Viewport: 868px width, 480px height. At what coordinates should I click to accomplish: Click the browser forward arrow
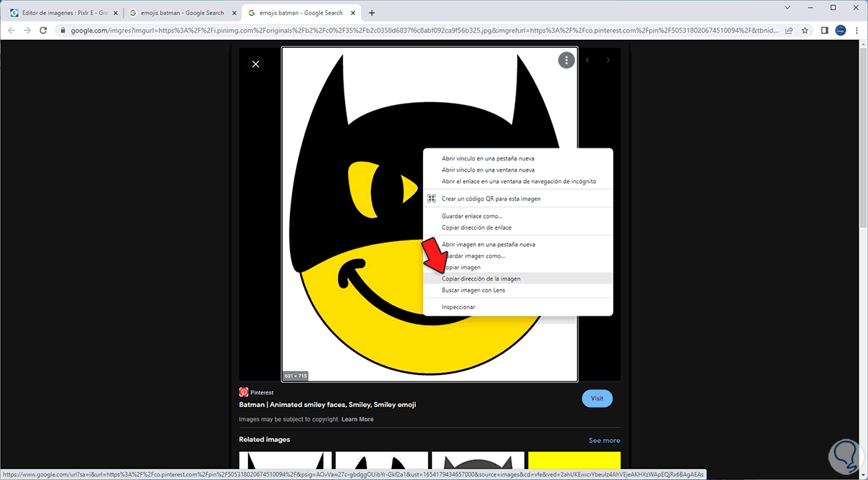coord(27,30)
